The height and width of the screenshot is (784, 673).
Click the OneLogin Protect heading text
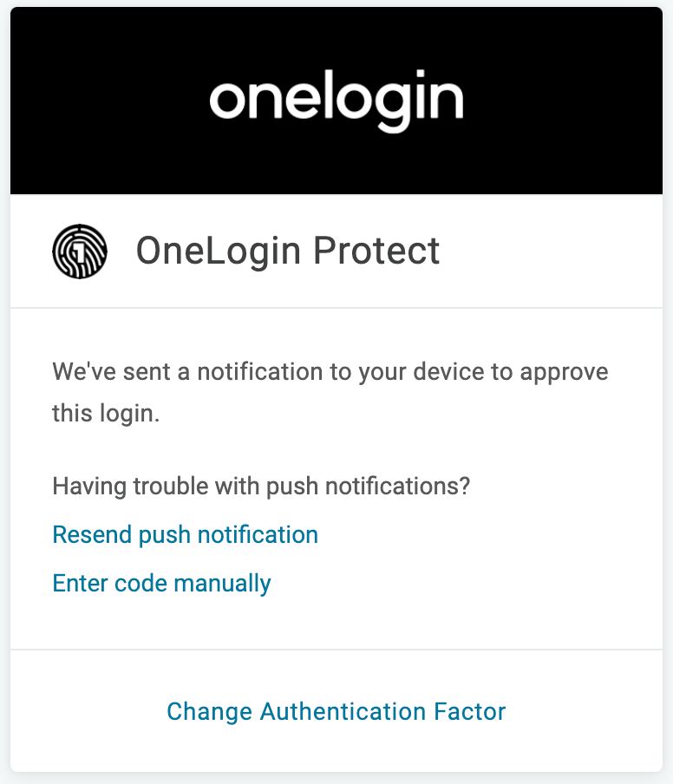click(288, 251)
